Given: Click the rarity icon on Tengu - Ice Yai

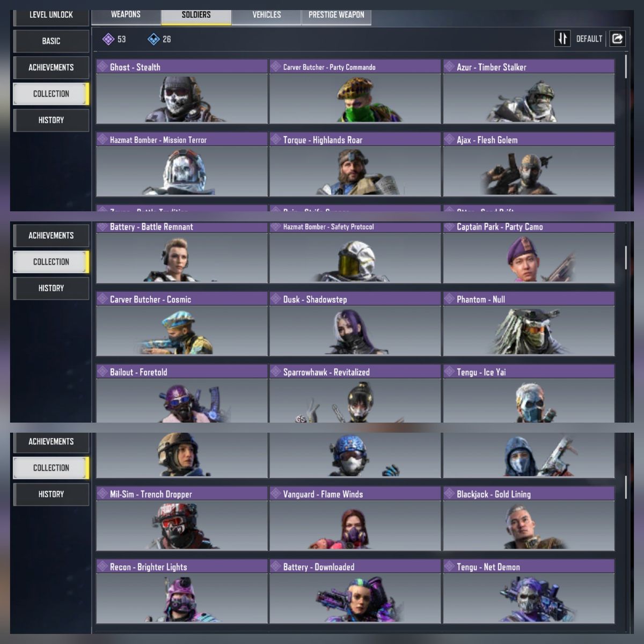Looking at the screenshot, I should [449, 372].
